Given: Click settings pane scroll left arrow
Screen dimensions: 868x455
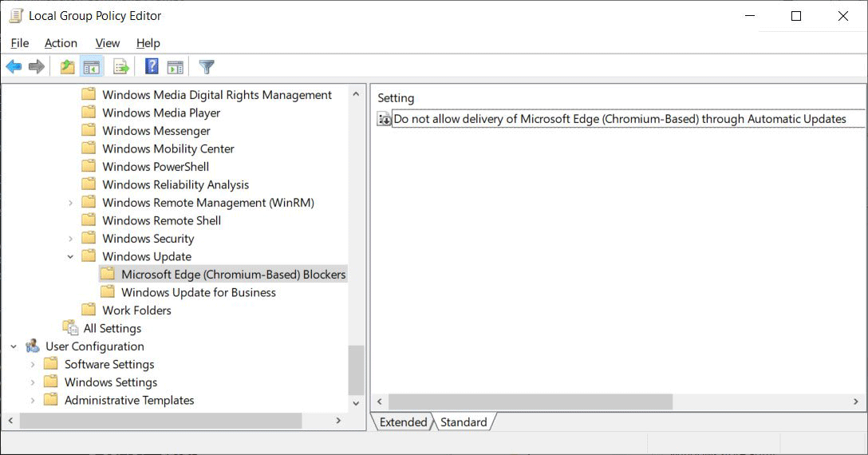Looking at the screenshot, I should pos(380,402).
